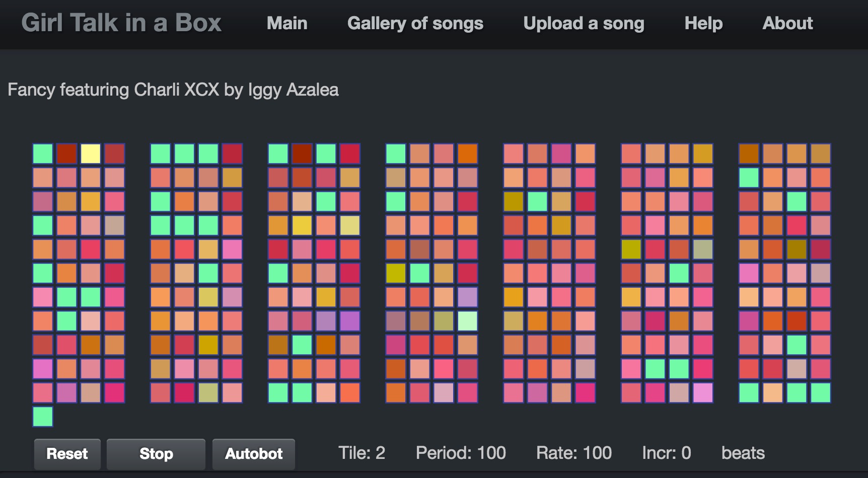Open the Upload a song page
The height and width of the screenshot is (478, 868).
584,23
